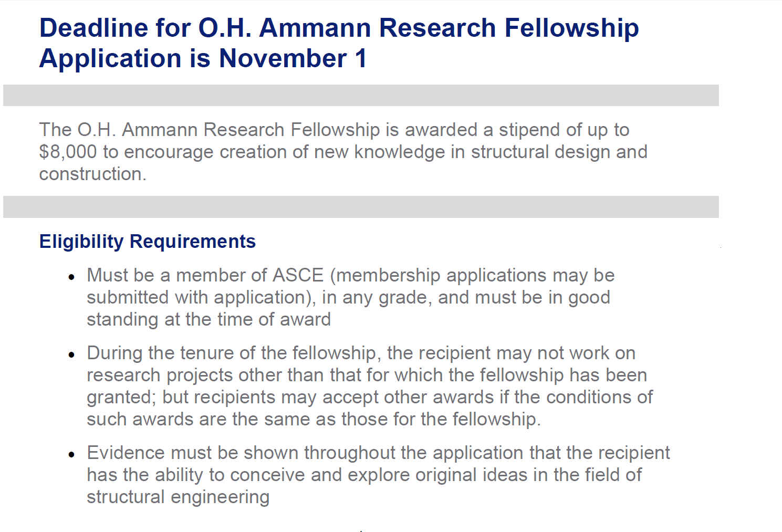Screen dimensions: 782x532
Task: Click the bullet point before "Evidence must be shown"
Action: (x=72, y=455)
